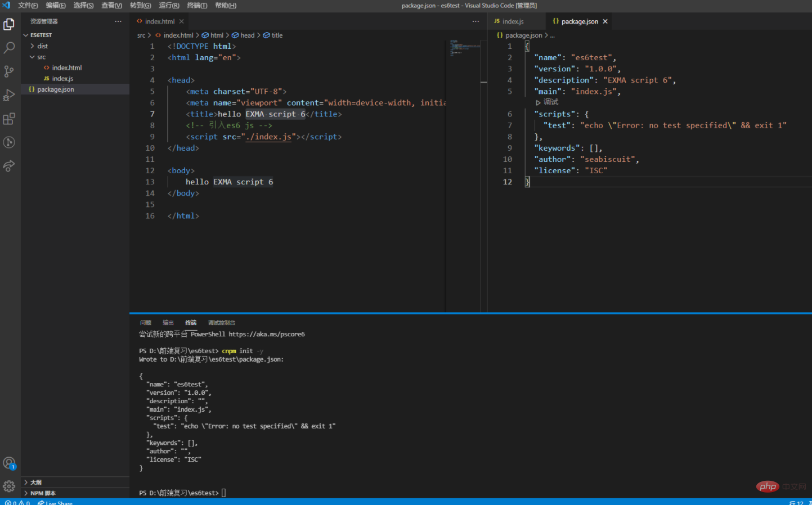Expand the 大纲 outline section
The height and width of the screenshot is (505, 812).
[x=36, y=483]
